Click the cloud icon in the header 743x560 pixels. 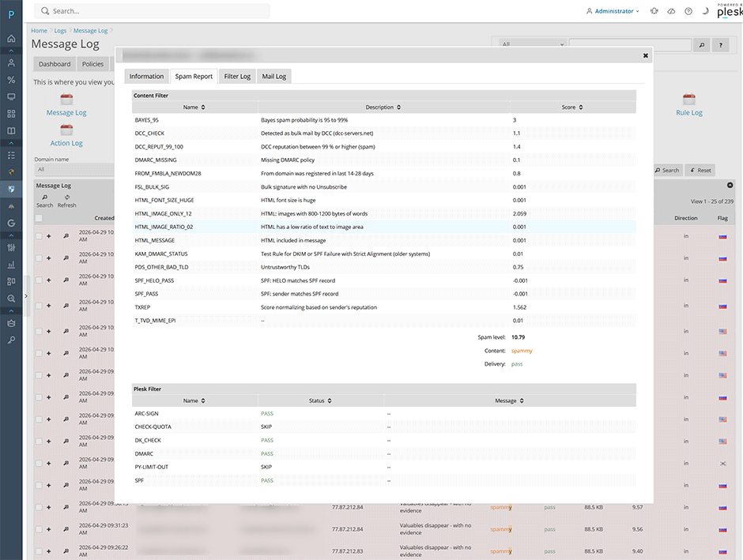click(x=671, y=11)
